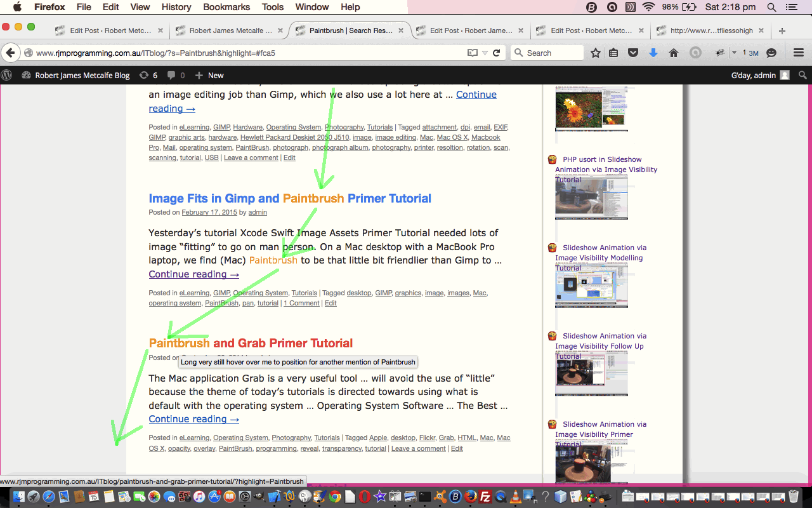Open Terminal from the Dock

[x=424, y=497]
